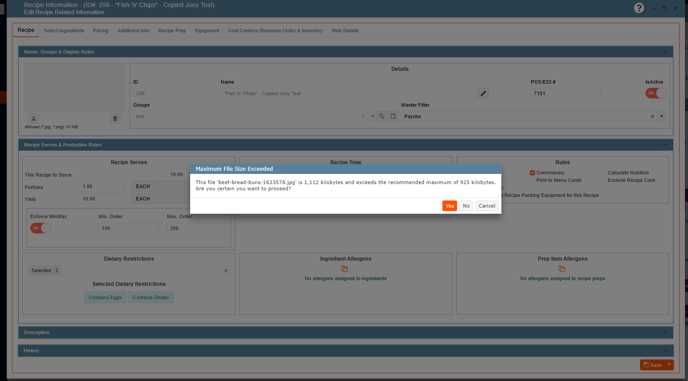Switch to the Select Ingredients tab
Viewport: 688px width, 381px height.
coord(64,31)
